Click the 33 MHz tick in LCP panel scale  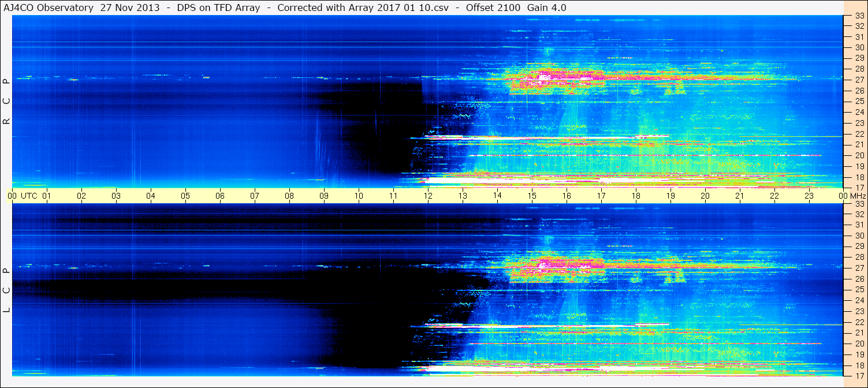tap(859, 204)
